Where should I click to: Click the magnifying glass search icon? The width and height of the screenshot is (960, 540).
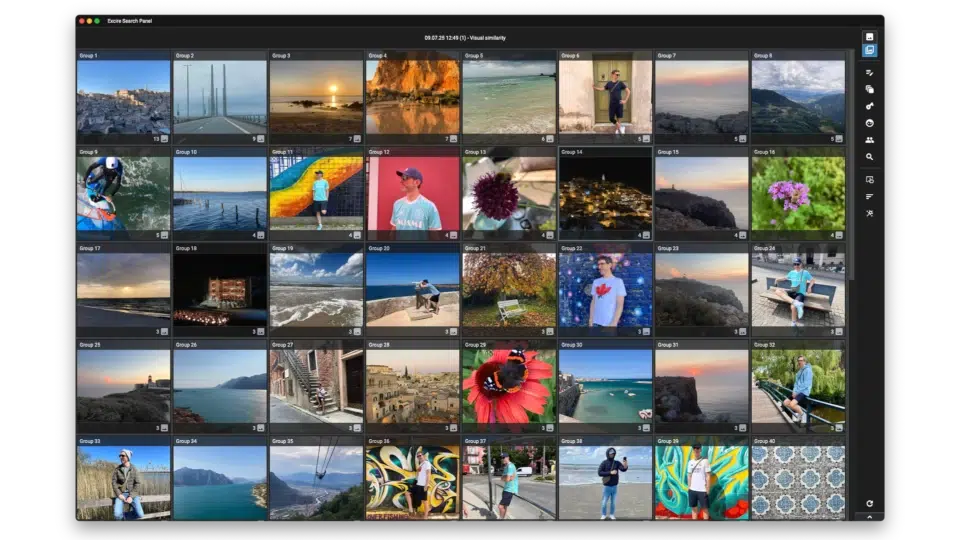coord(869,157)
